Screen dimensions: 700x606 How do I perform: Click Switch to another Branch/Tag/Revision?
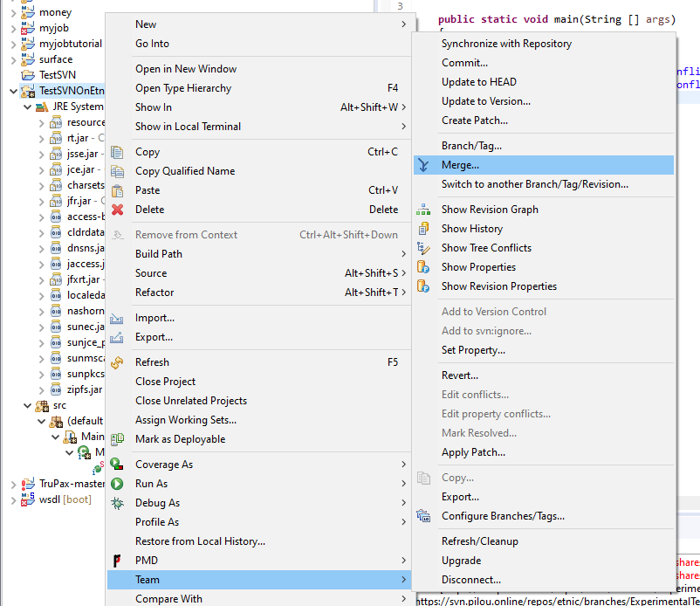pos(534,184)
